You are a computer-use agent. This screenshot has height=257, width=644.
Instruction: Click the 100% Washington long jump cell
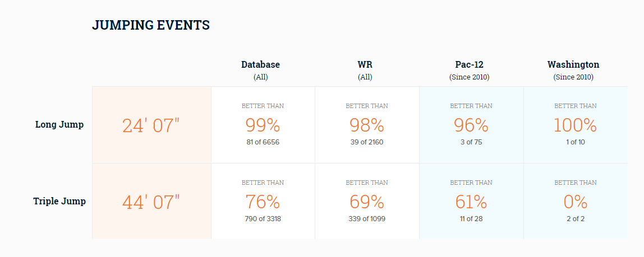pos(576,125)
